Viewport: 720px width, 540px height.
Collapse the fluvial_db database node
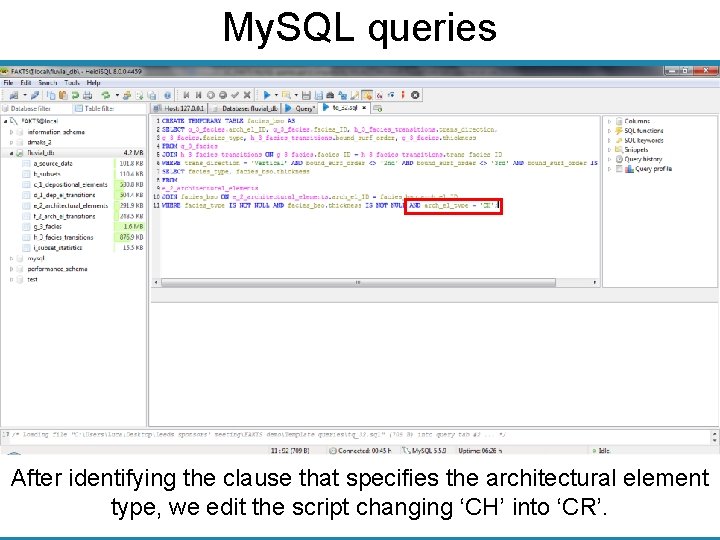[11, 153]
